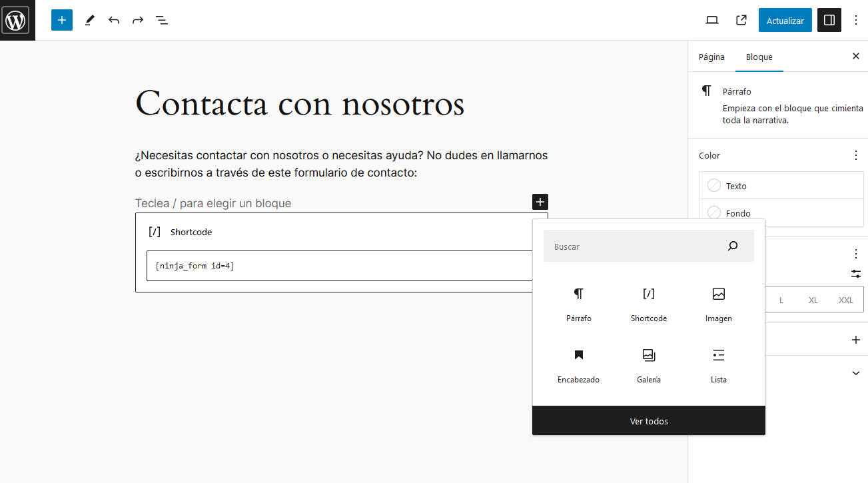The image size is (868, 483).
Task: Click the Párrafo pilcrow icon in sidebar
Action: tap(706, 91)
